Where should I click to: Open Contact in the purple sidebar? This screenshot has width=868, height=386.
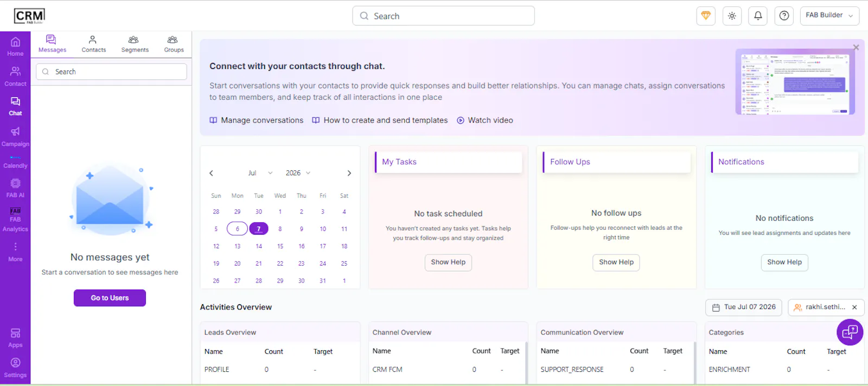[x=15, y=76]
